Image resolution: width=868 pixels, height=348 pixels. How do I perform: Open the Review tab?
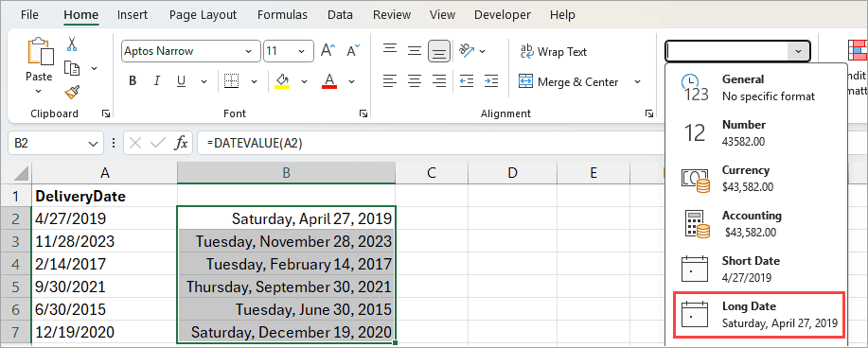tap(392, 15)
